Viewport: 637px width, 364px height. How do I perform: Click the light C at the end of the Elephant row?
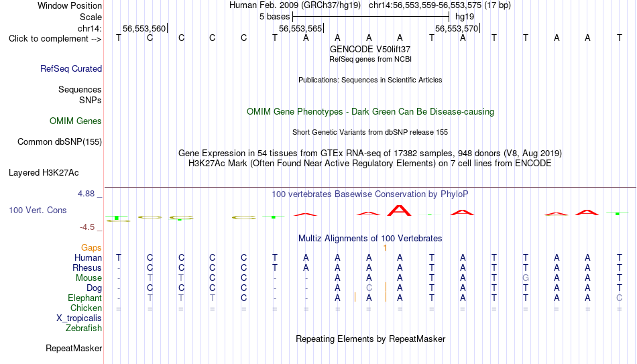pos(619,298)
